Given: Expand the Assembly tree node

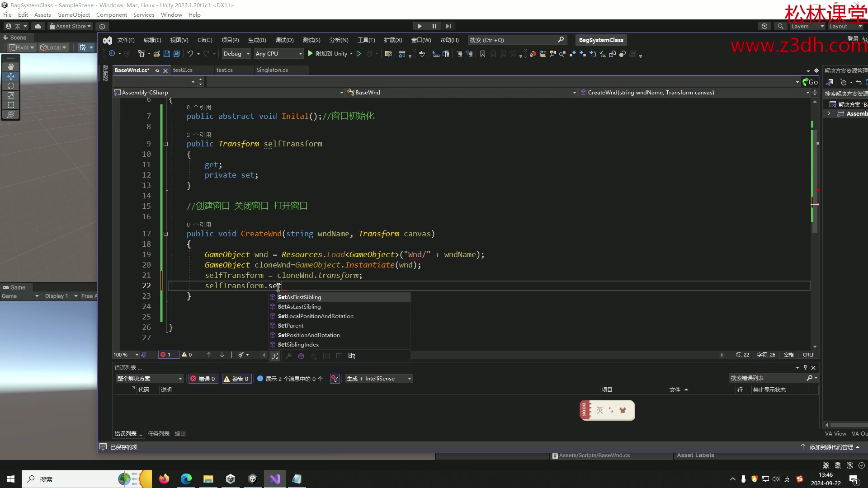Looking at the screenshot, I should click(829, 114).
